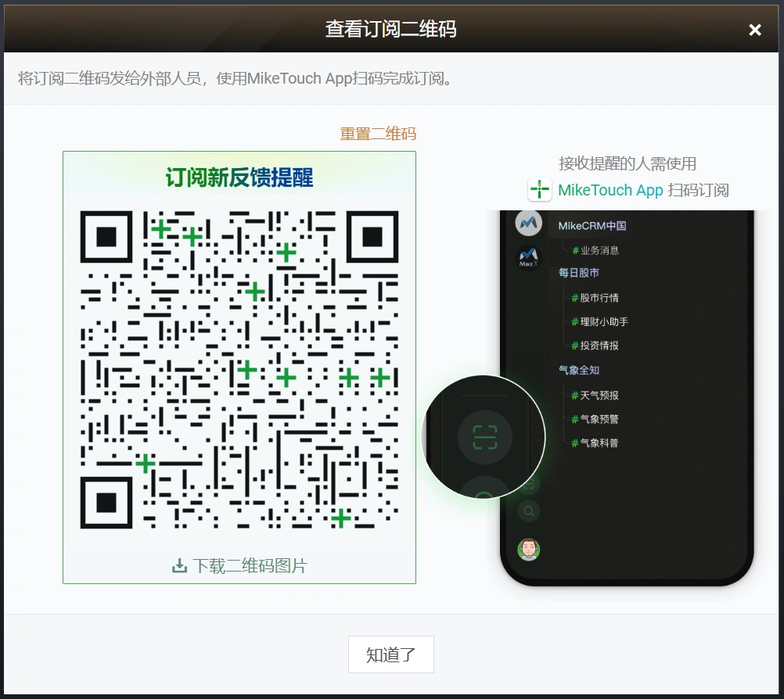Click the magnified scan QR icon
The width and height of the screenshot is (784, 699).
pos(484,436)
